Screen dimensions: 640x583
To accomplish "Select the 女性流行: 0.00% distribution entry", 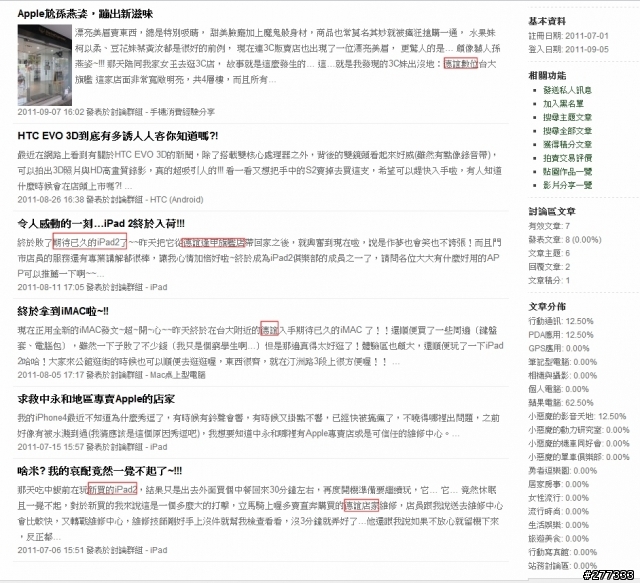I will pyautogui.click(x=558, y=498).
